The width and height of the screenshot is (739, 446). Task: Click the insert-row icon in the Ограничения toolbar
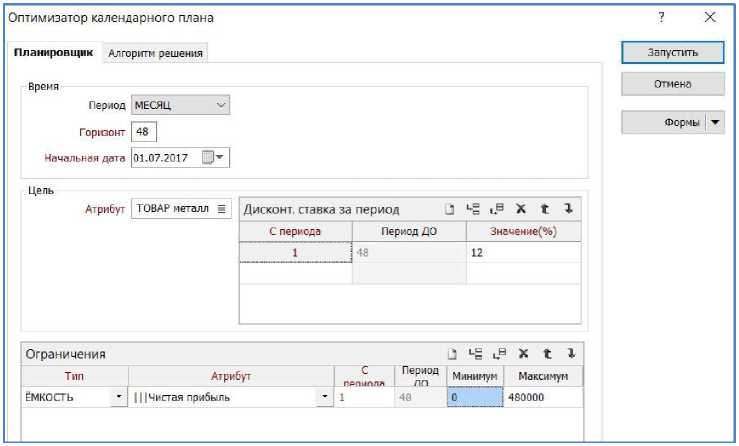[x=475, y=353]
